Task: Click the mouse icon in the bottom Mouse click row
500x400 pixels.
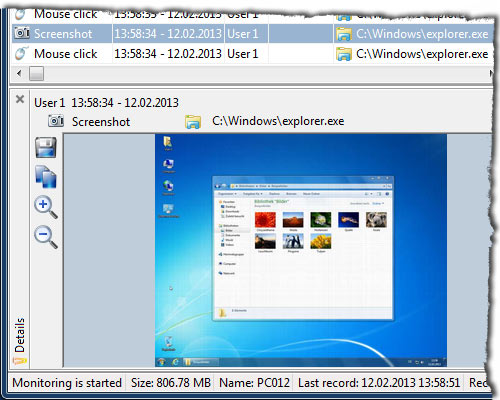Action: pos(21,54)
